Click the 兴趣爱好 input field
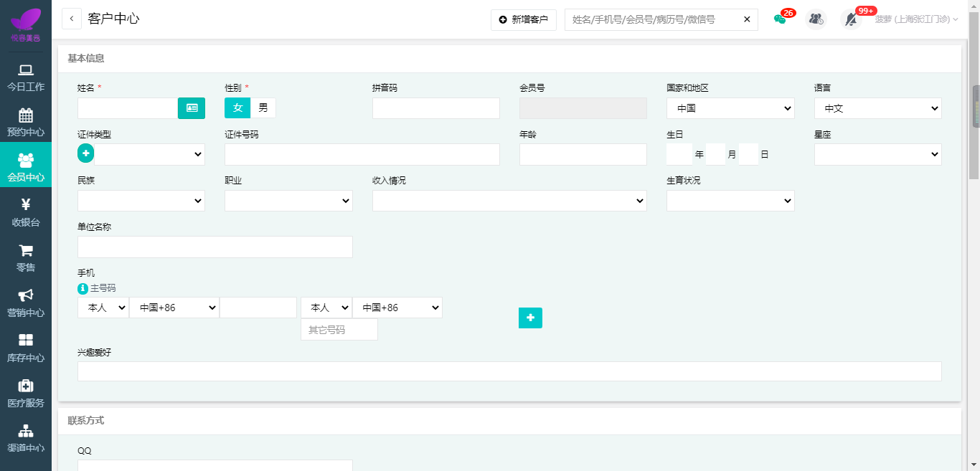This screenshot has height=471, width=980. pyautogui.click(x=509, y=371)
